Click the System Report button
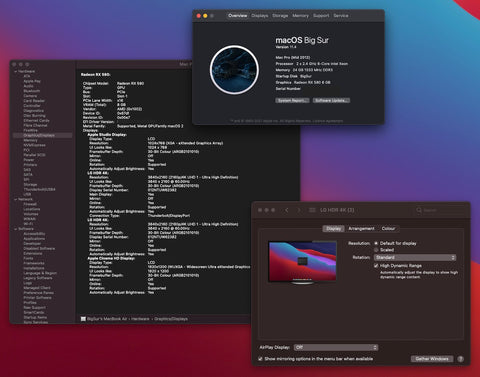This screenshot has height=377, width=480. click(292, 100)
